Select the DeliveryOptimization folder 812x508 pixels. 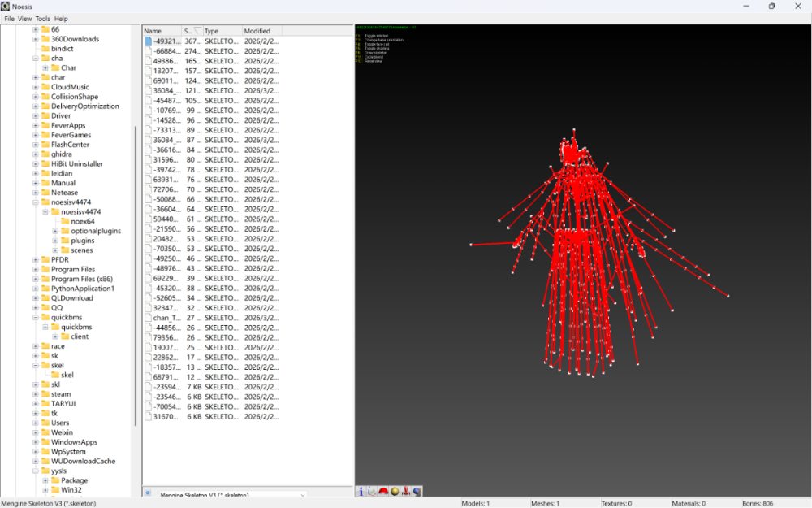pyautogui.click(x=85, y=106)
